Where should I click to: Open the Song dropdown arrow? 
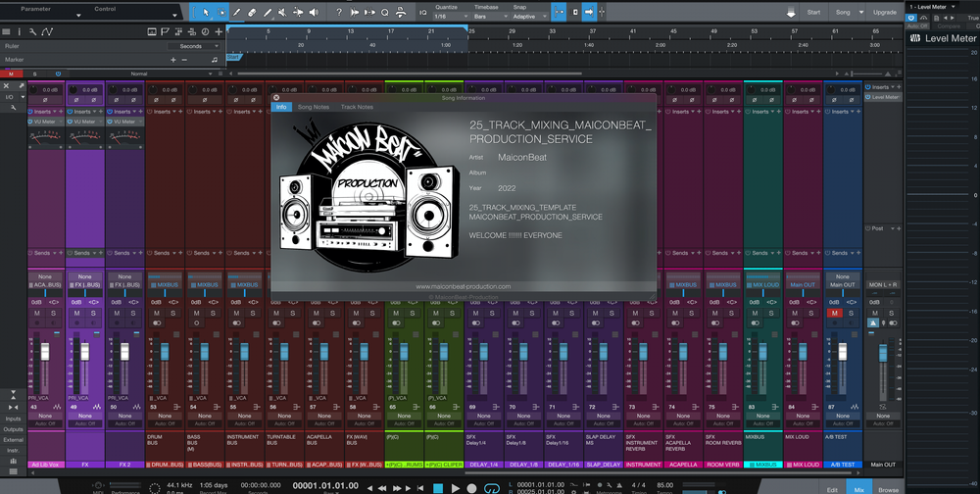click(x=860, y=13)
